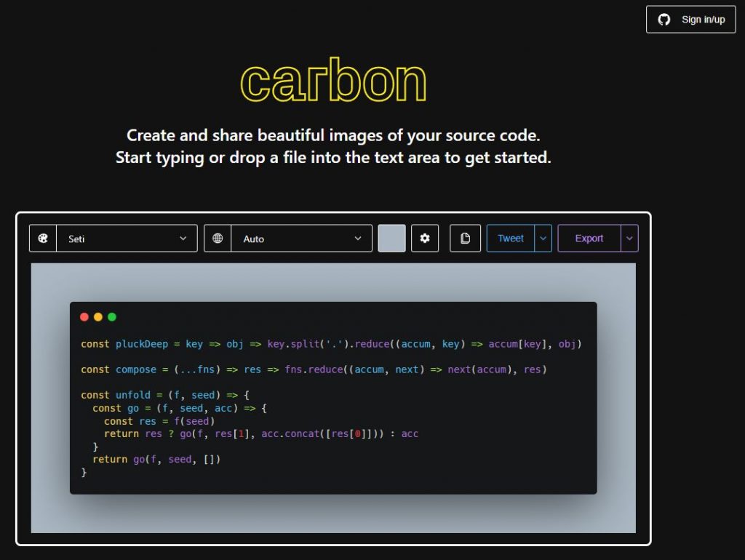745x560 pixels.
Task: Click the theme palette icon
Action: coord(43,238)
